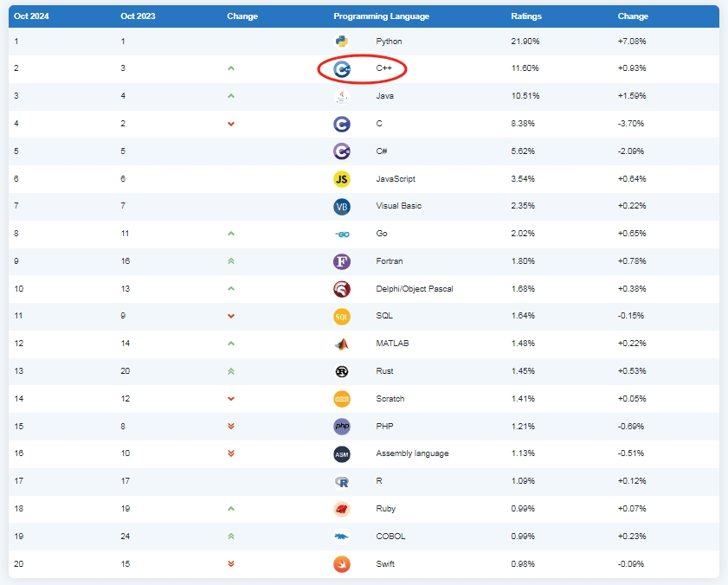The width and height of the screenshot is (728, 585).
Task: Click the yellow JavaScript JS icon
Action: (x=342, y=178)
